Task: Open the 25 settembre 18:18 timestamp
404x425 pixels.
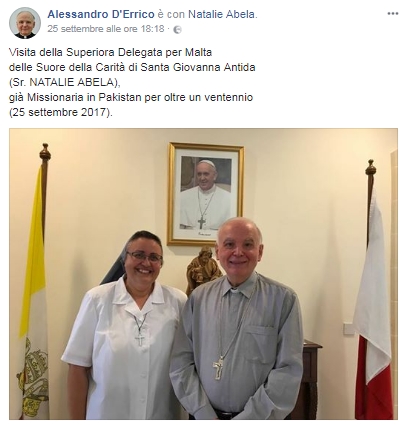Action: pos(106,29)
